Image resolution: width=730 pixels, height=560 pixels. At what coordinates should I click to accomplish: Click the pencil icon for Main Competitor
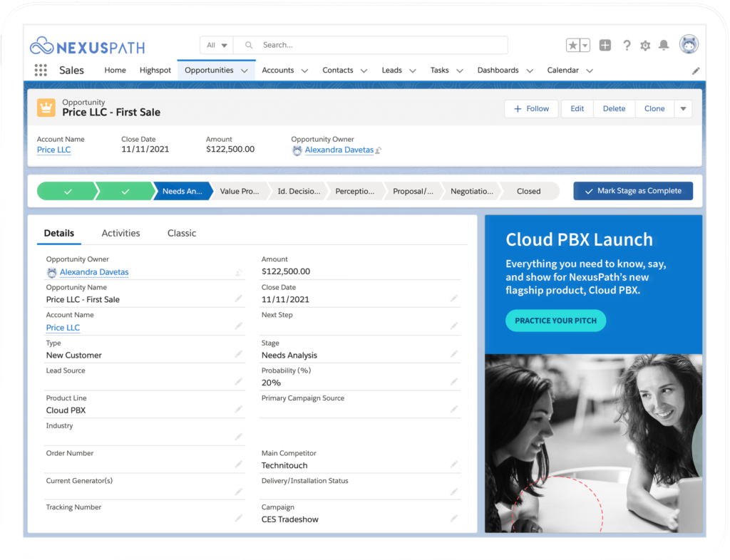coord(454,464)
